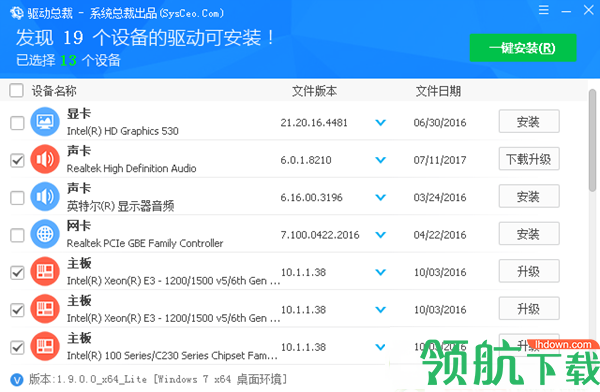Screen dimensions: 600x392
Task: Uncheck the 100 Series/C230 Chipset checkbox
Action: point(17,348)
